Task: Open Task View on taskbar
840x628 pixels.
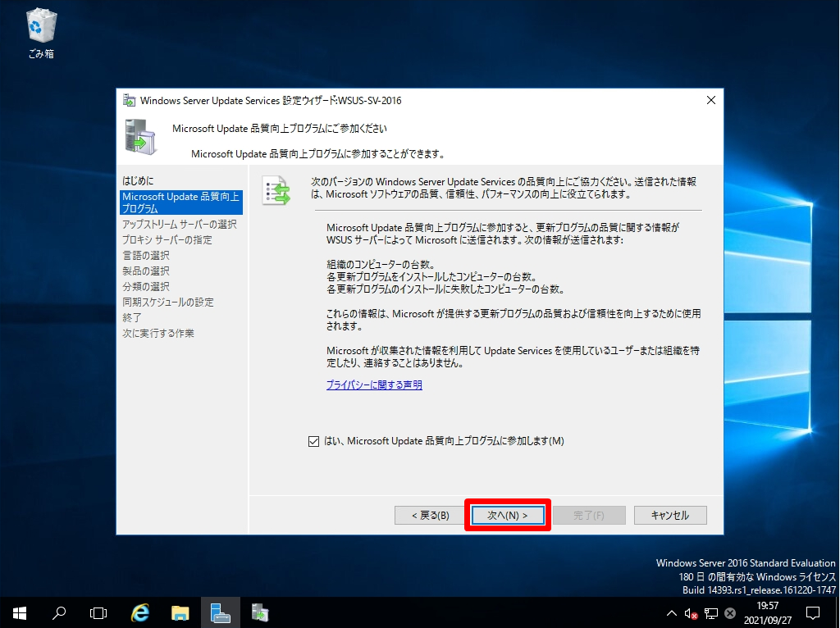Action: tap(98, 613)
